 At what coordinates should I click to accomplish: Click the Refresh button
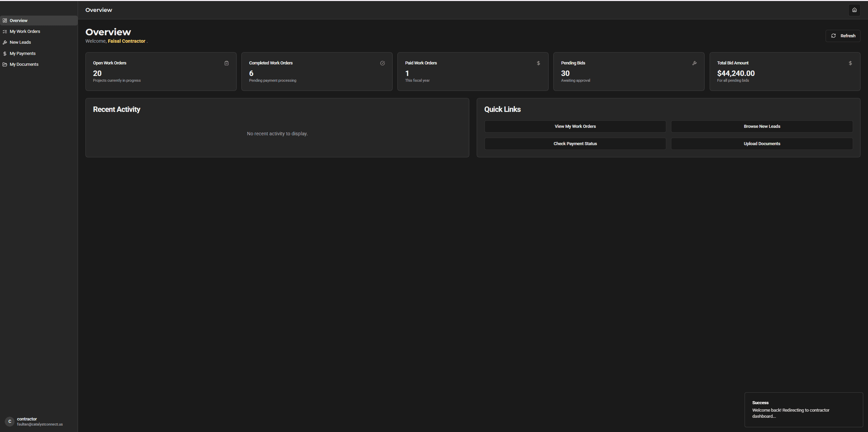(843, 36)
